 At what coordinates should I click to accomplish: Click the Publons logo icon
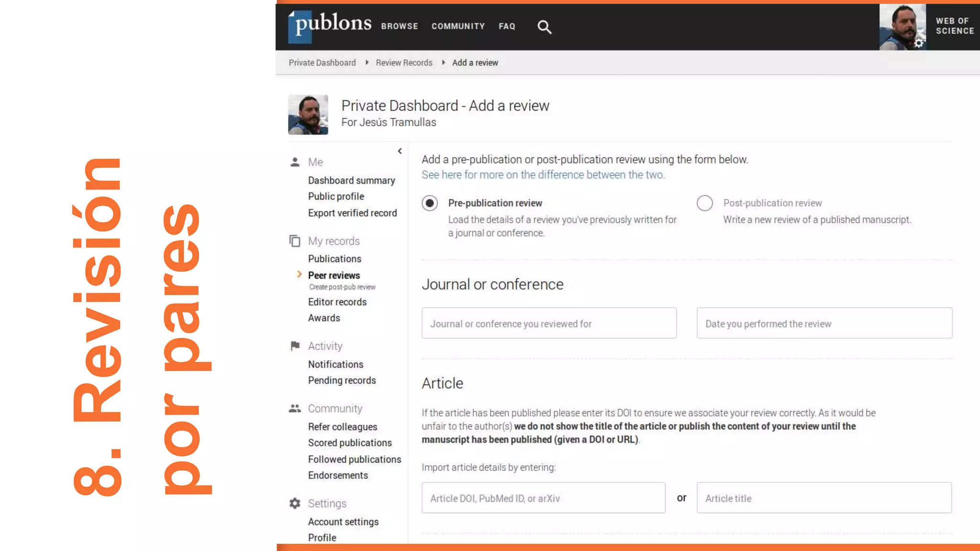point(300,27)
